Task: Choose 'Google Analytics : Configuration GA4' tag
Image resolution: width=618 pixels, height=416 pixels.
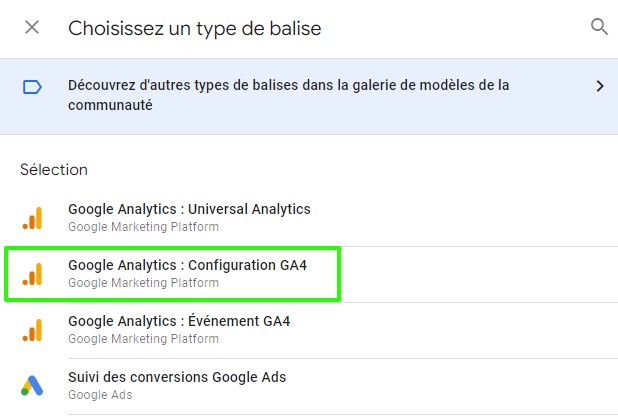Action: [173, 274]
